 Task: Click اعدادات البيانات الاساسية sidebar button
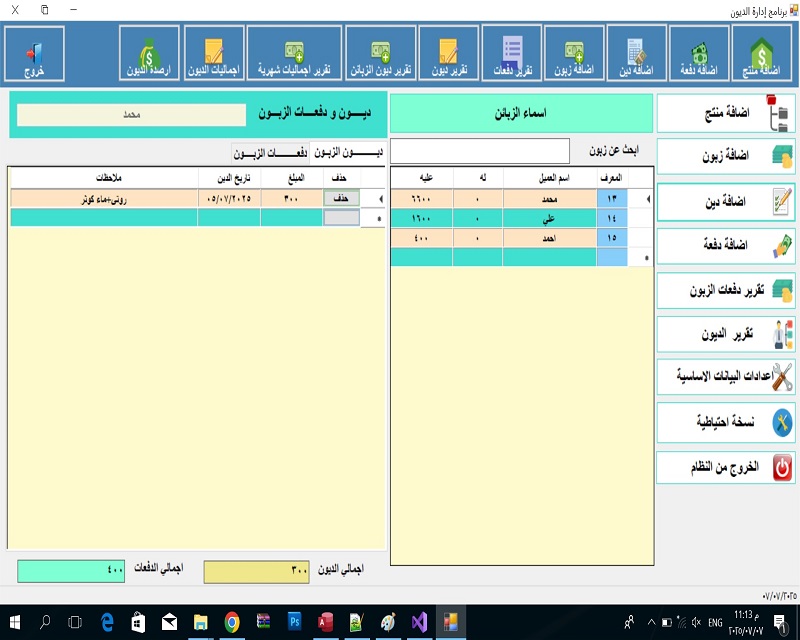point(725,378)
